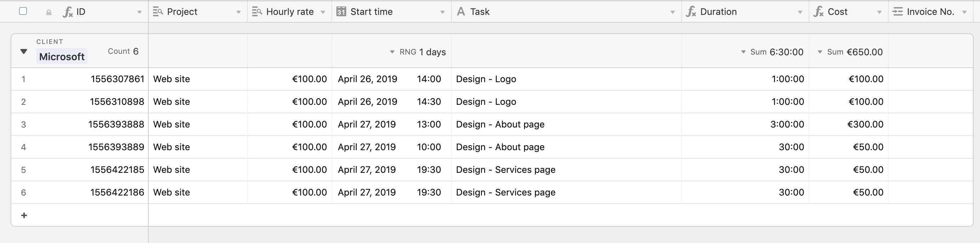Select the 10:00 start time cell
980x243 pixels.
[x=392, y=147]
